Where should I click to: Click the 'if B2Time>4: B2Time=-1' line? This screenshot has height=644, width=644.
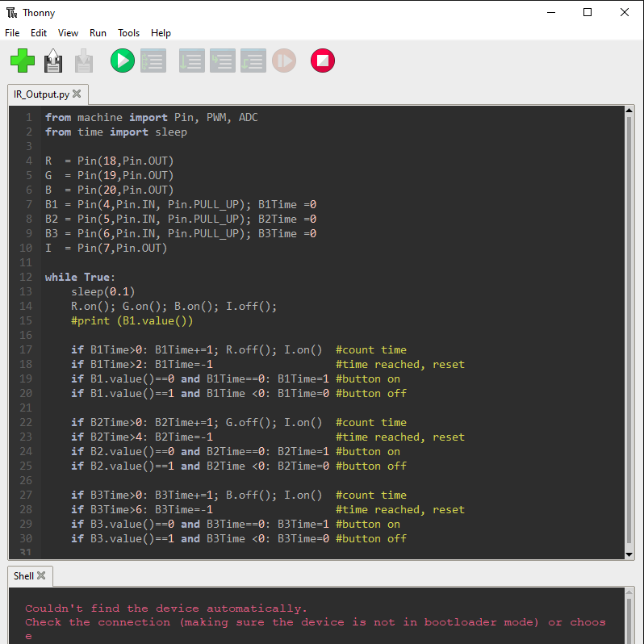142,437
